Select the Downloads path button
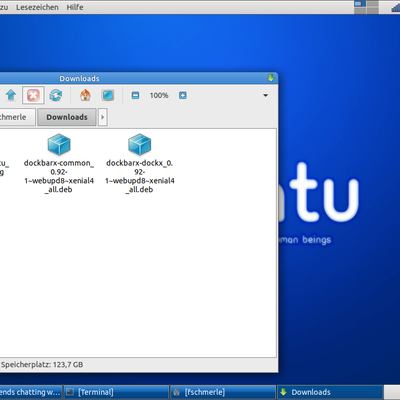The width and height of the screenshot is (400, 400). (x=67, y=117)
